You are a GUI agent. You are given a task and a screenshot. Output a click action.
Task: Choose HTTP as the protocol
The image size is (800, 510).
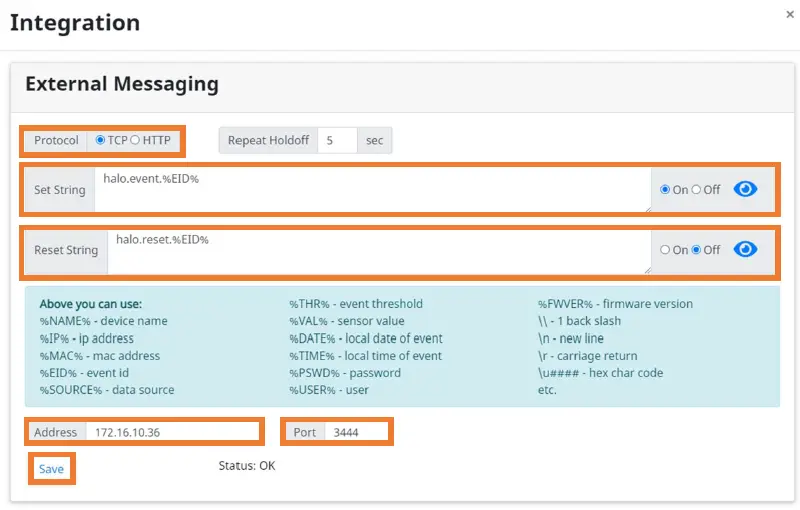coord(136,140)
